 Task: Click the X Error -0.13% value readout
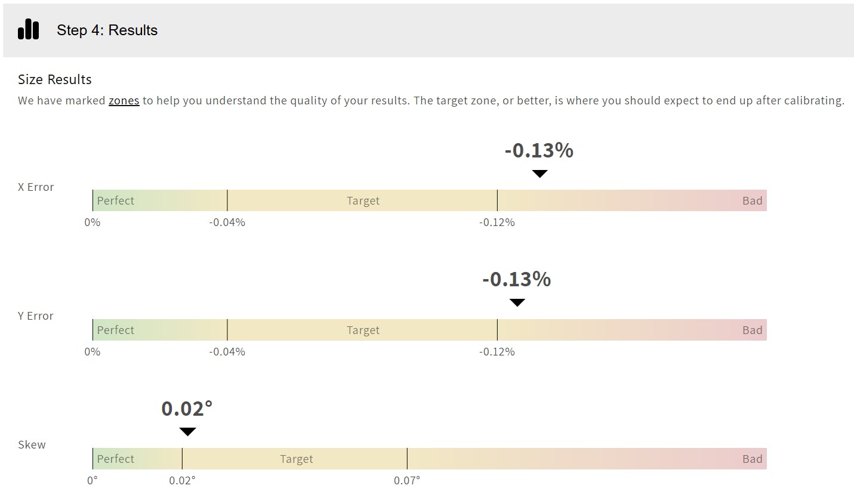point(539,150)
